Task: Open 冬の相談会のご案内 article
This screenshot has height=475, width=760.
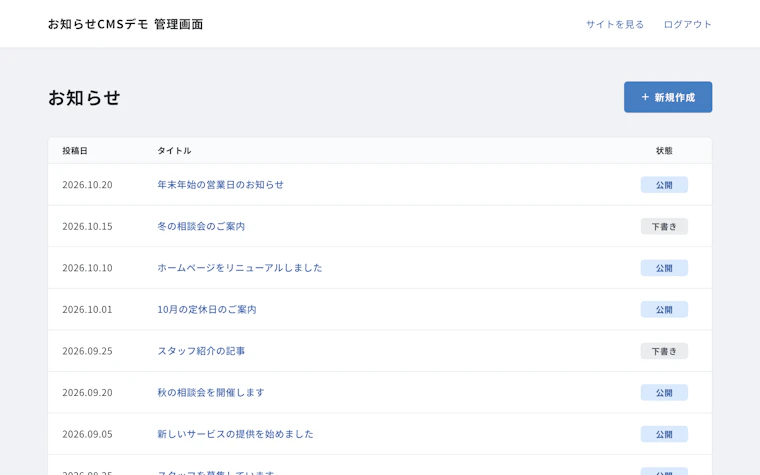Action: [201, 226]
